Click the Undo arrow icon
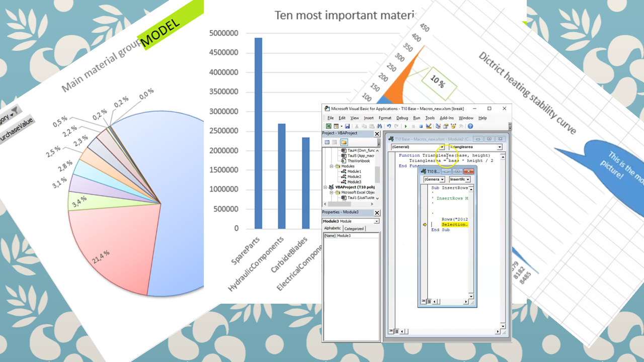Viewport: 644px width, 362px height. point(388,126)
